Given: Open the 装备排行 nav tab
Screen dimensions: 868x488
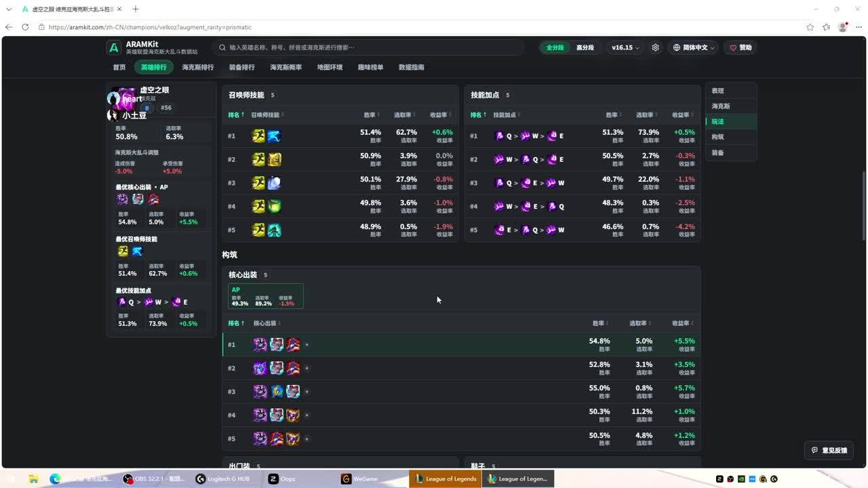Looking at the screenshot, I should pyautogui.click(x=242, y=67).
